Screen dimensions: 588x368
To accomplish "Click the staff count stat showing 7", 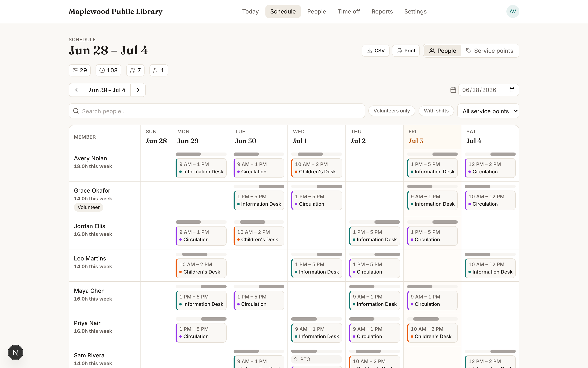I will click(135, 70).
